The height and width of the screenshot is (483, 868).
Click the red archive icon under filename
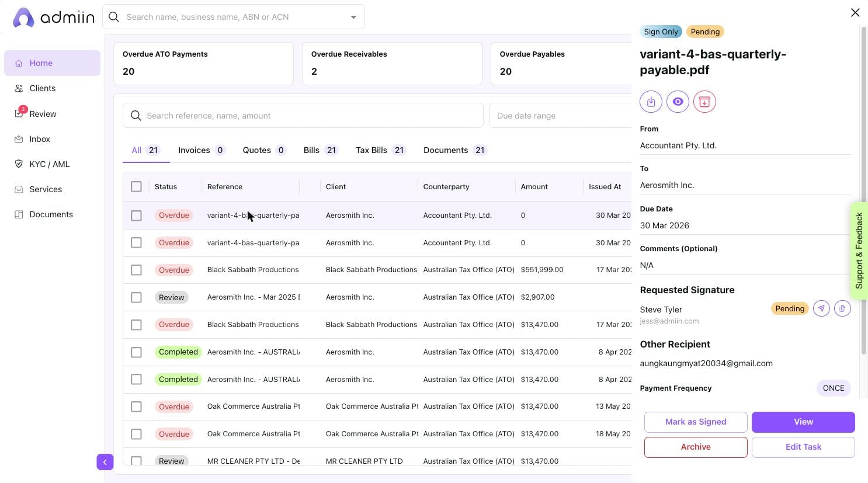[704, 102]
